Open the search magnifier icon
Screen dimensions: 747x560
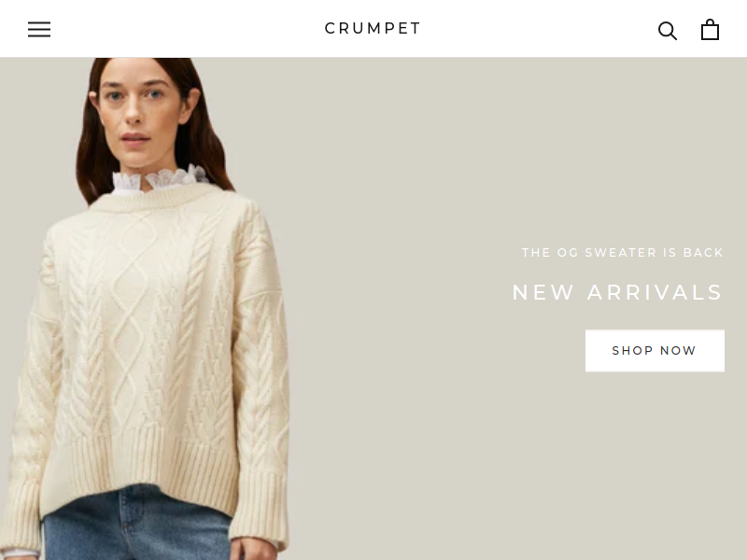point(668,31)
